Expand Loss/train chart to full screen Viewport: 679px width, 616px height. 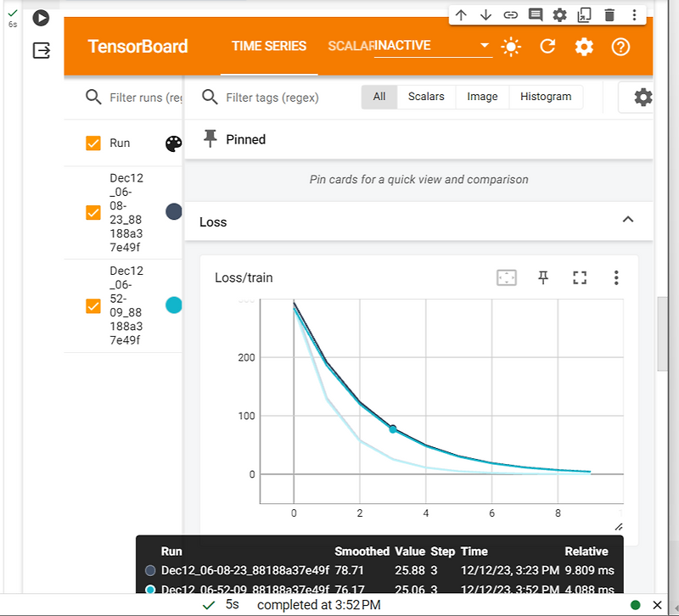click(580, 277)
